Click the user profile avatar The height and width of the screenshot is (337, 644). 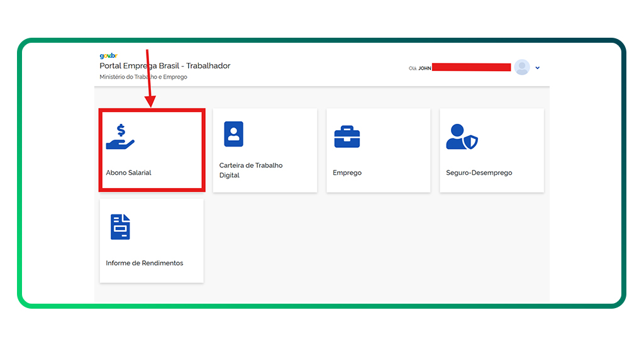522,67
